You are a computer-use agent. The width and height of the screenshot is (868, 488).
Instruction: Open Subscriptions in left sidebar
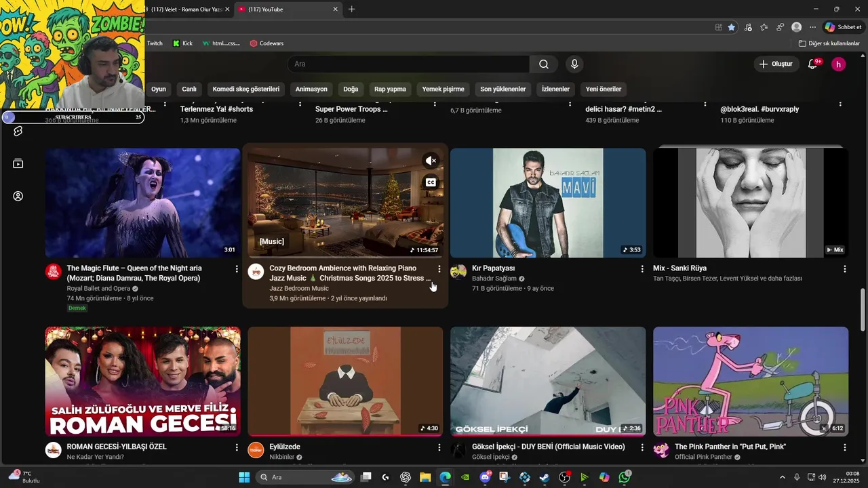point(18,163)
